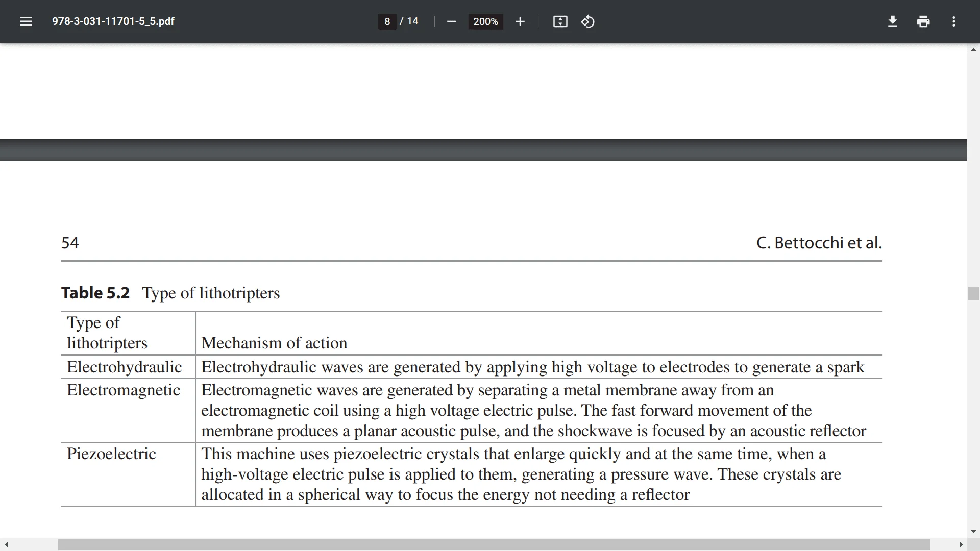
Task: Click the scroll left arrow
Action: coord(6,545)
